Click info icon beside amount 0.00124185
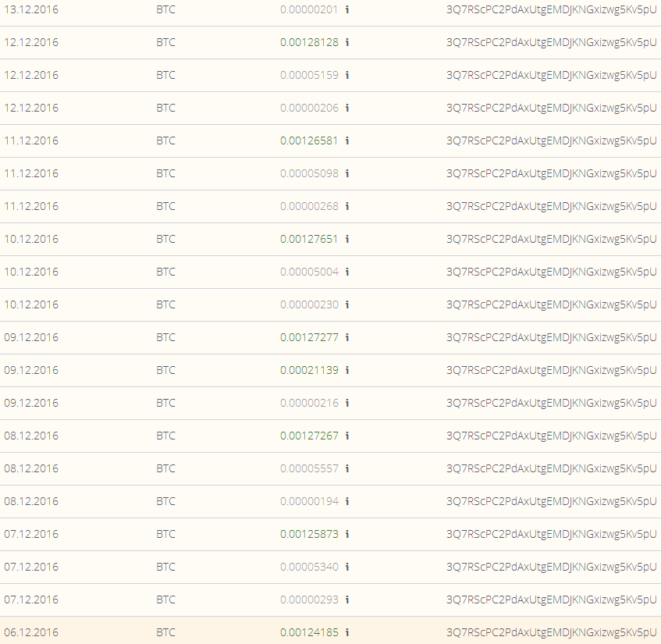The image size is (661, 644). click(347, 632)
